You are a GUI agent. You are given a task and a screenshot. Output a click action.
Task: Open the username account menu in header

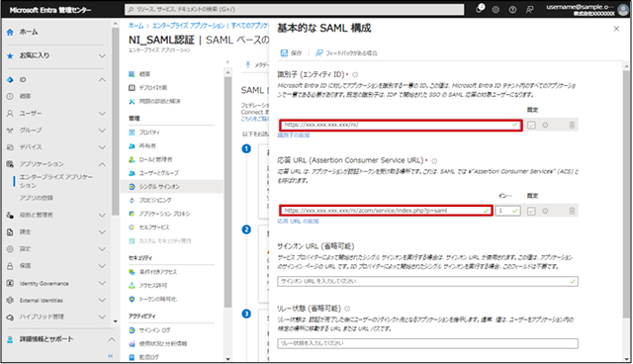pos(588,9)
